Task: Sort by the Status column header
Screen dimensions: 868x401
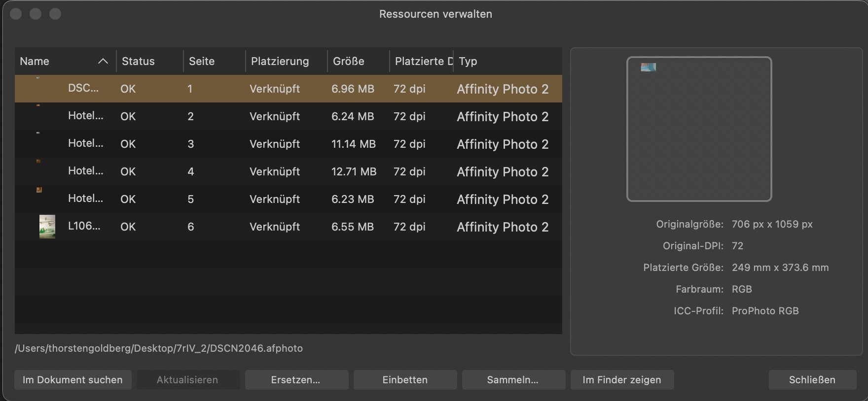Action: (150, 61)
